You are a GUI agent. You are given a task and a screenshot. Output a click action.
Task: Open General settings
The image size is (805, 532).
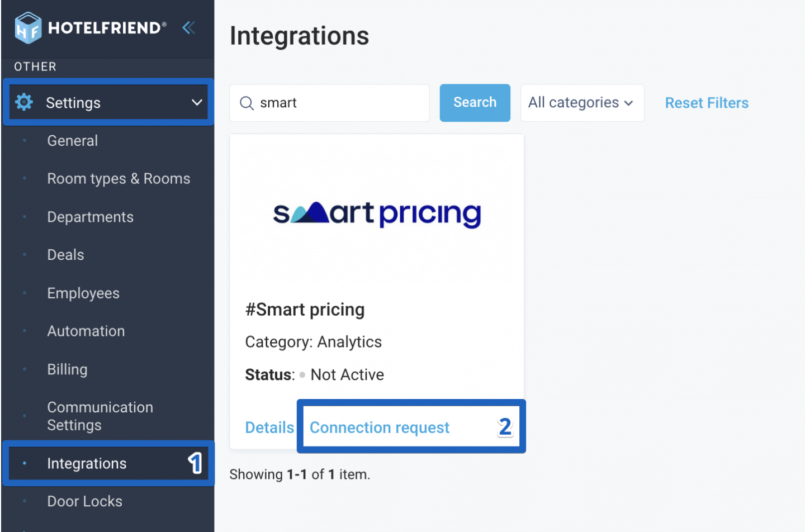73,141
